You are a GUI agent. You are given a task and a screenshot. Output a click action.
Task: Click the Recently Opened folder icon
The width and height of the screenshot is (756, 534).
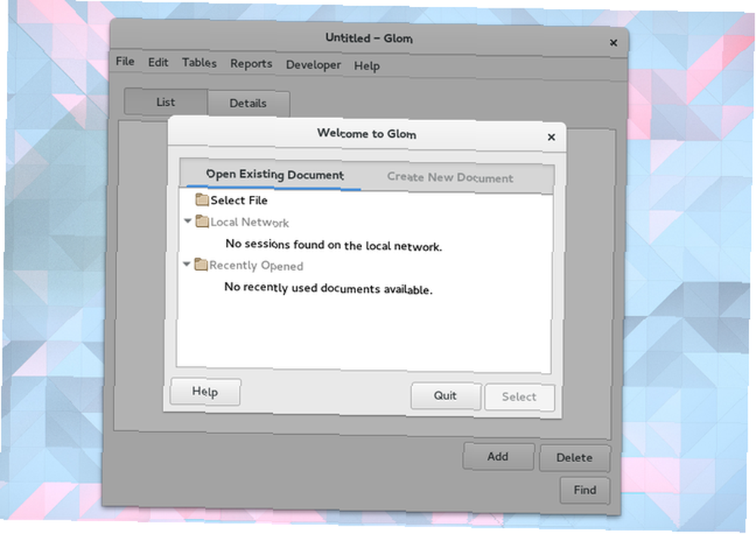200,264
